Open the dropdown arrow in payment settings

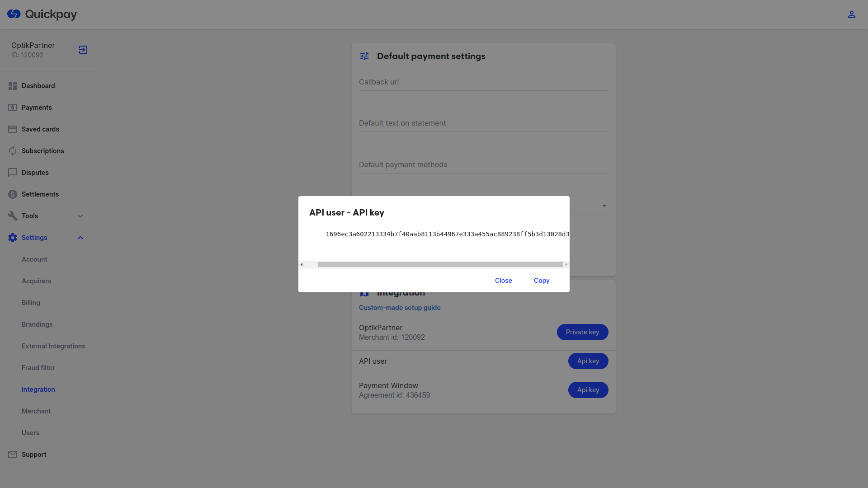pos(604,206)
